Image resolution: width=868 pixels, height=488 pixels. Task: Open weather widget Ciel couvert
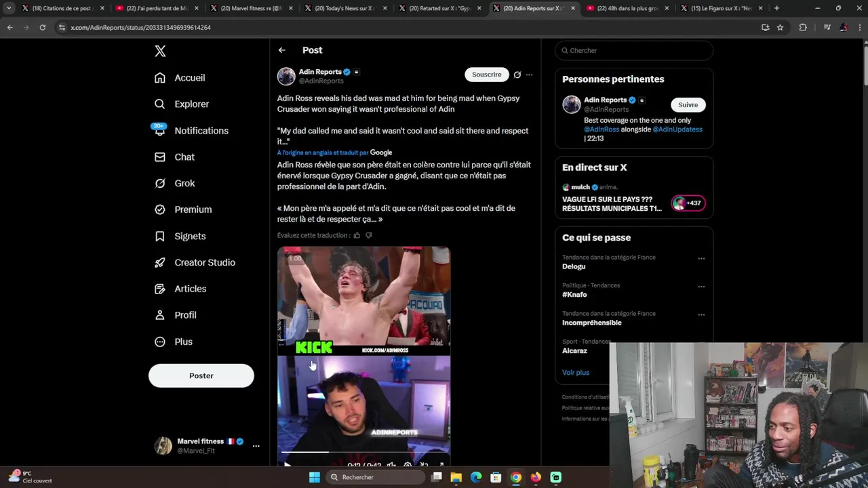pos(31,477)
